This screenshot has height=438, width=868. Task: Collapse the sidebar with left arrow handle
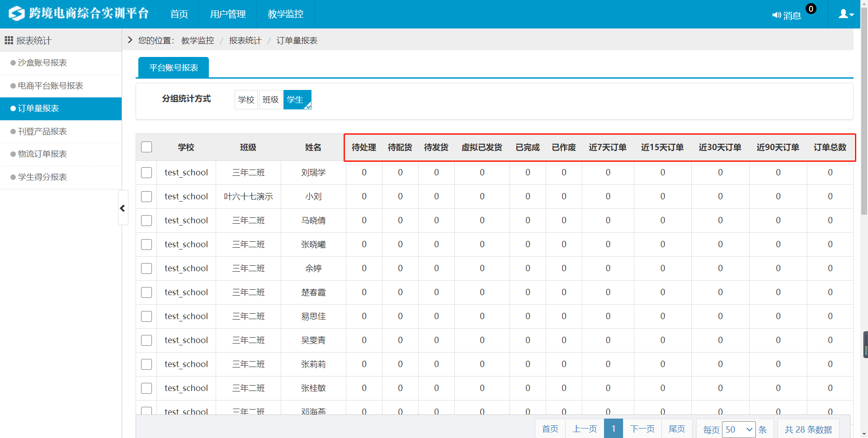pos(123,208)
